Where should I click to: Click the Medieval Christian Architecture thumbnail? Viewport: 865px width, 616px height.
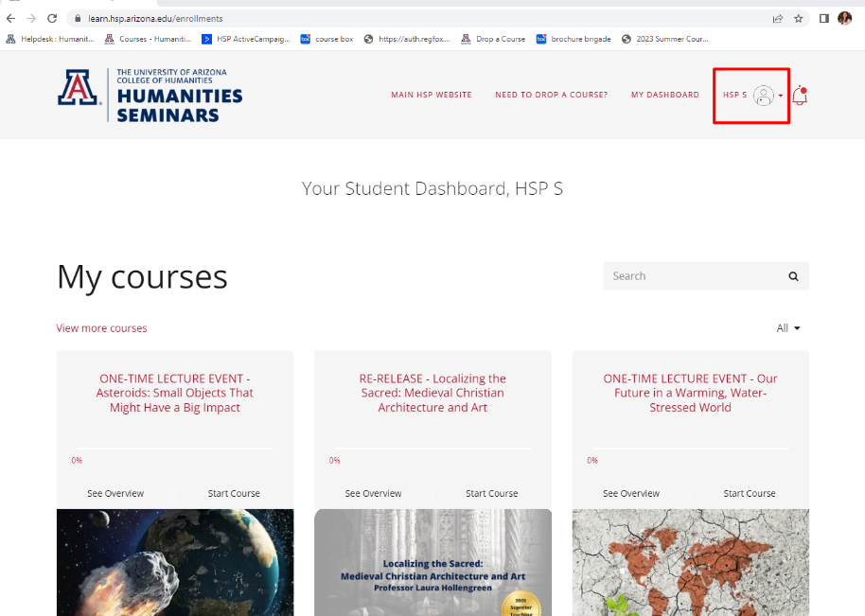point(432,562)
